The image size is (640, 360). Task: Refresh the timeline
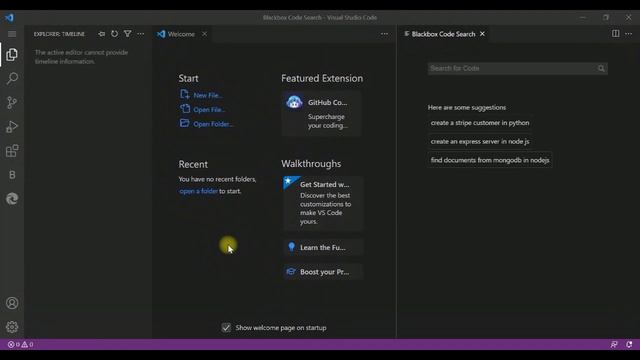(x=114, y=34)
